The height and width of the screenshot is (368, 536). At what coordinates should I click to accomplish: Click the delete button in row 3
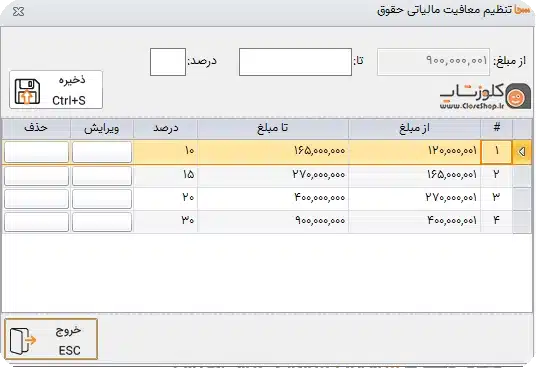(36, 199)
